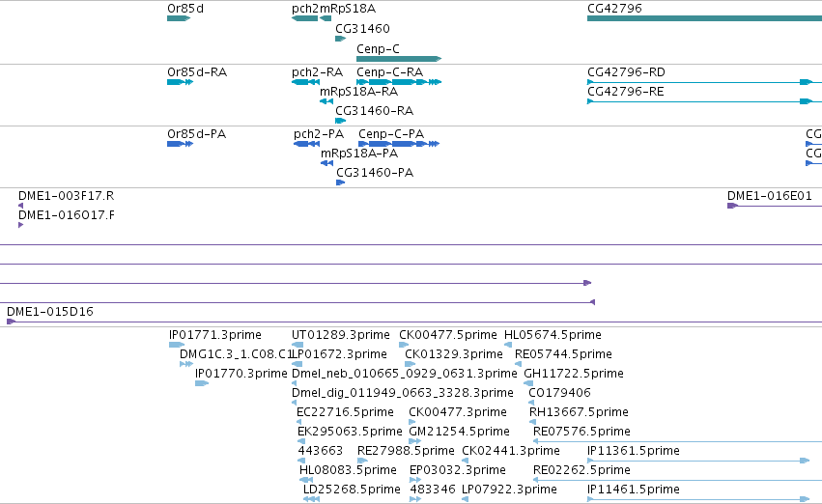Screen dimensions: 822x504
Task: Click the mRpS18A-PA protein glyph
Action: coord(326,163)
